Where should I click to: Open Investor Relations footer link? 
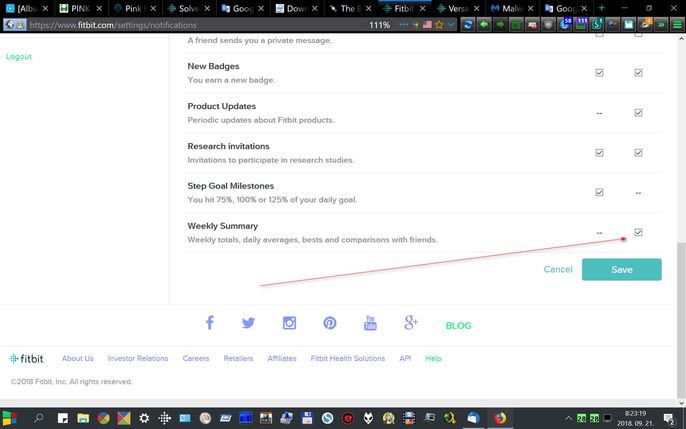(138, 358)
